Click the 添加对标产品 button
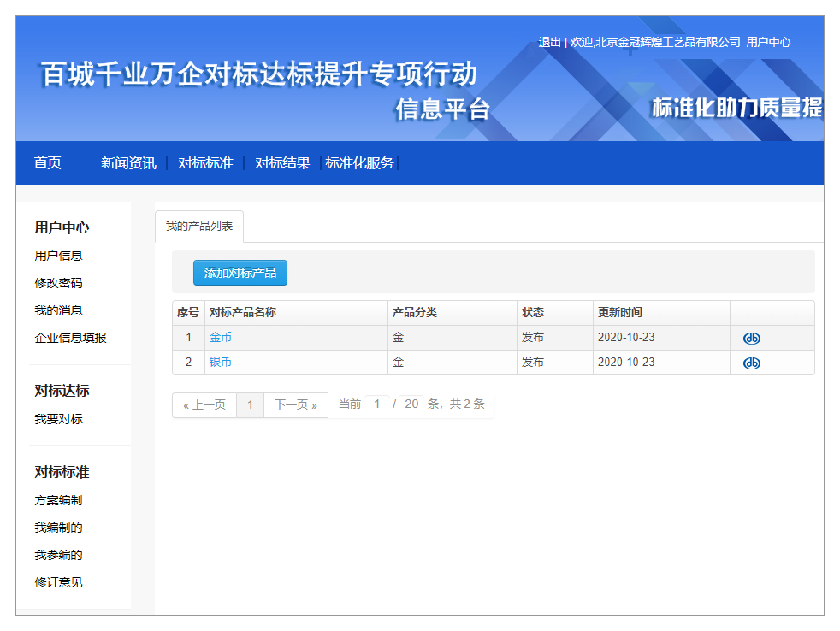This screenshot has width=840, height=631. tap(240, 273)
